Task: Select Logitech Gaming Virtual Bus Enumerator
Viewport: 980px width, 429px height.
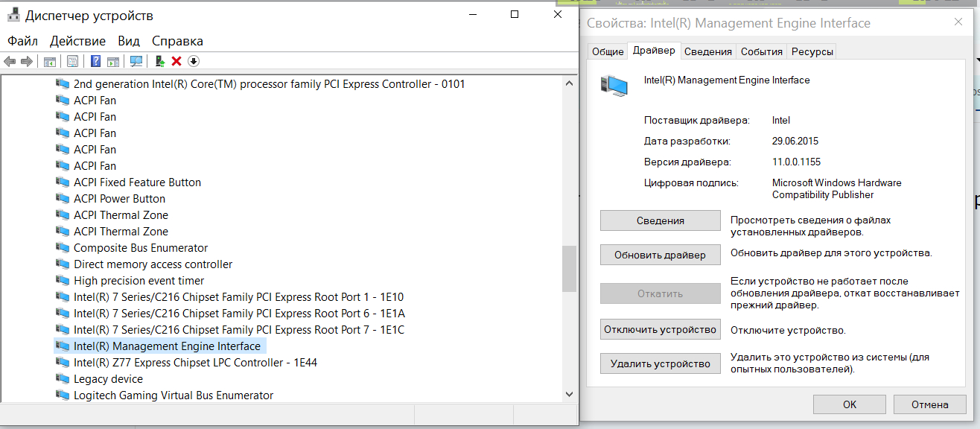Action: click(x=174, y=395)
